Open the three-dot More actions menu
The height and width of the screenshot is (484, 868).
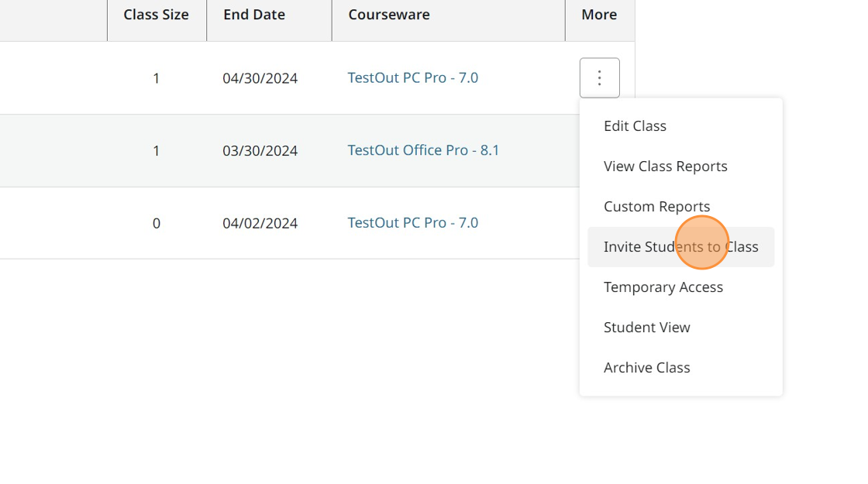click(599, 77)
